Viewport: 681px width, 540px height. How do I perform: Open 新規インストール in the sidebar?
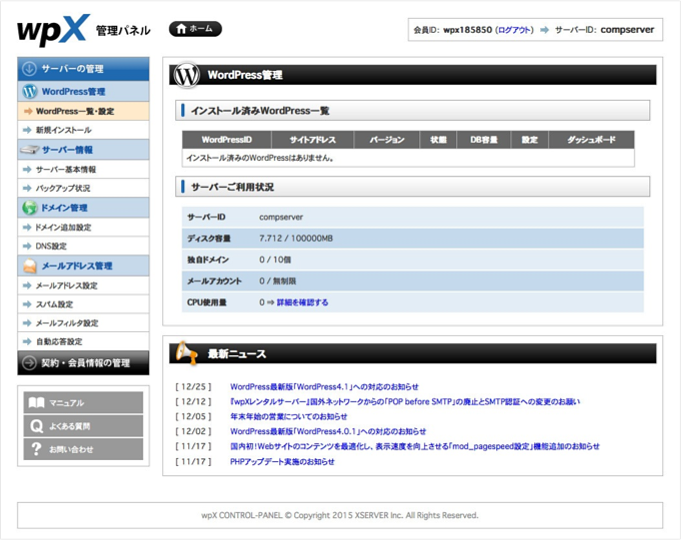(x=83, y=130)
